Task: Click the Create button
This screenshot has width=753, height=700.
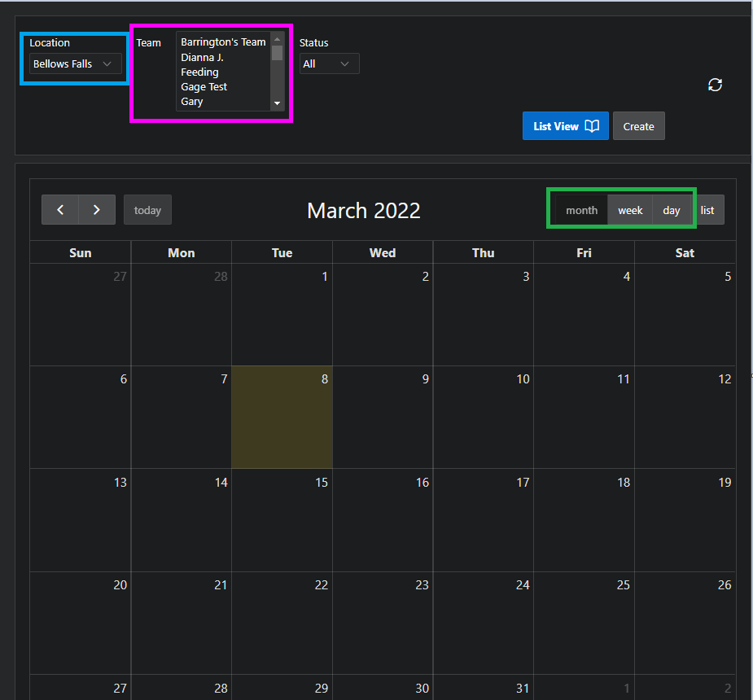Action: [639, 126]
